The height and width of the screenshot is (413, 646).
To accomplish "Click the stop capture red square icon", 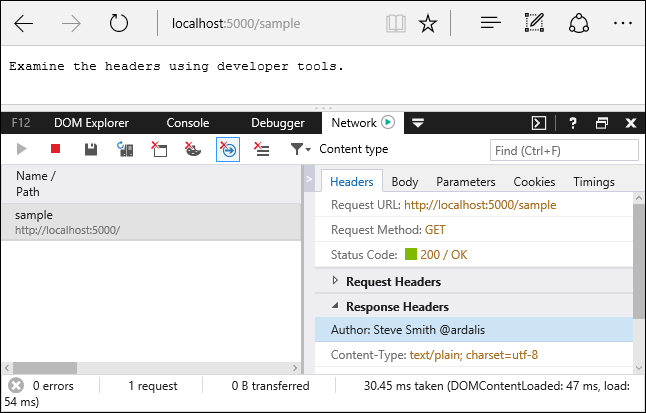I will [56, 149].
